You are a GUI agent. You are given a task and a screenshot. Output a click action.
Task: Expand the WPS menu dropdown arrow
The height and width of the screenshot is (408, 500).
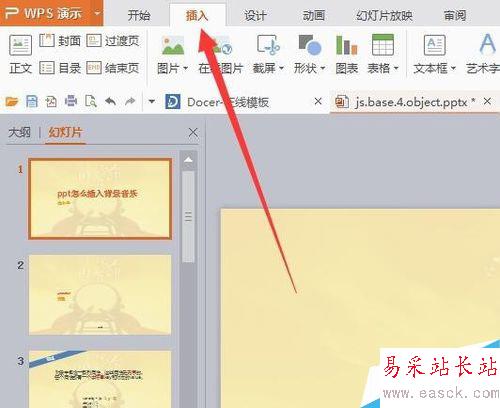pyautogui.click(x=97, y=14)
